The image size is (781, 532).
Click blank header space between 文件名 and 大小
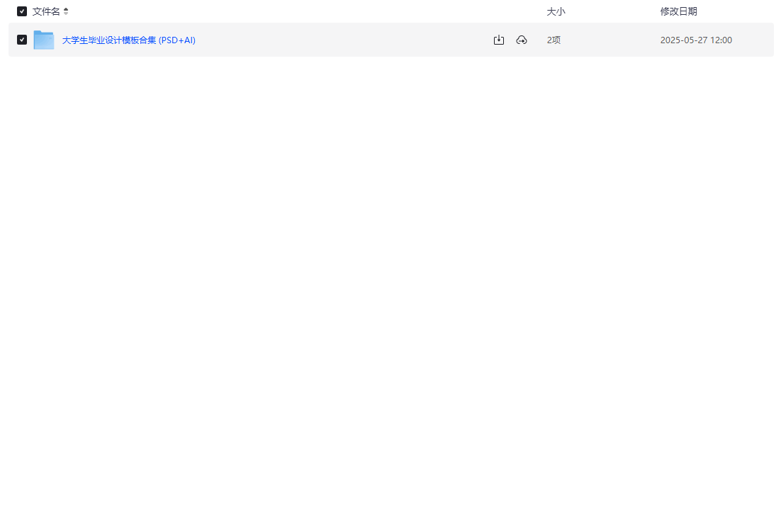pos(305,11)
